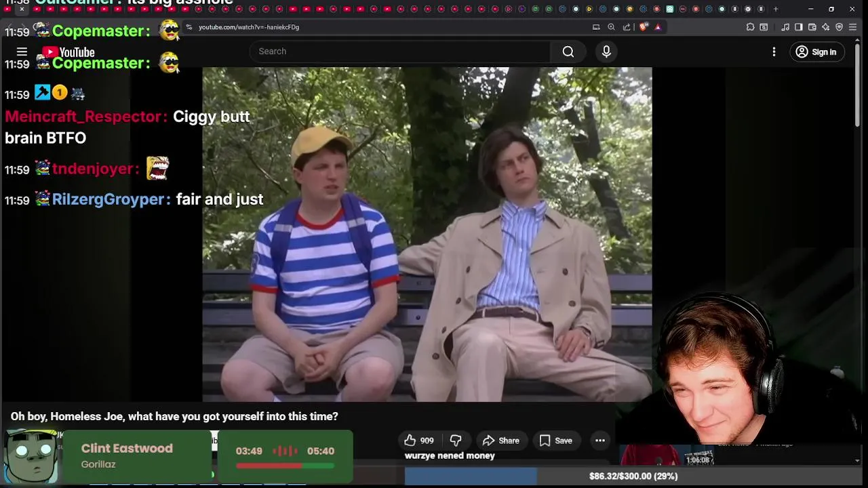Open YouTube settings three-dot menu
This screenshot has width=868, height=488.
pyautogui.click(x=774, y=52)
